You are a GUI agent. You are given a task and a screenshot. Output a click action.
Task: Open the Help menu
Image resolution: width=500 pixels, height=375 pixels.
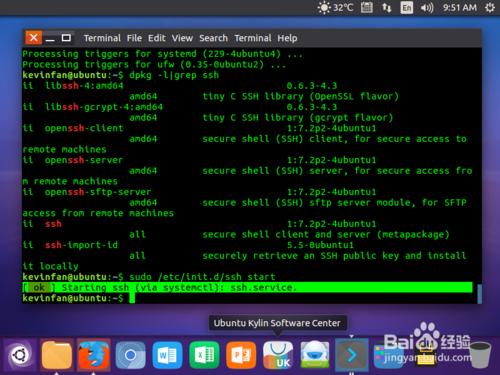pyautogui.click(x=287, y=38)
